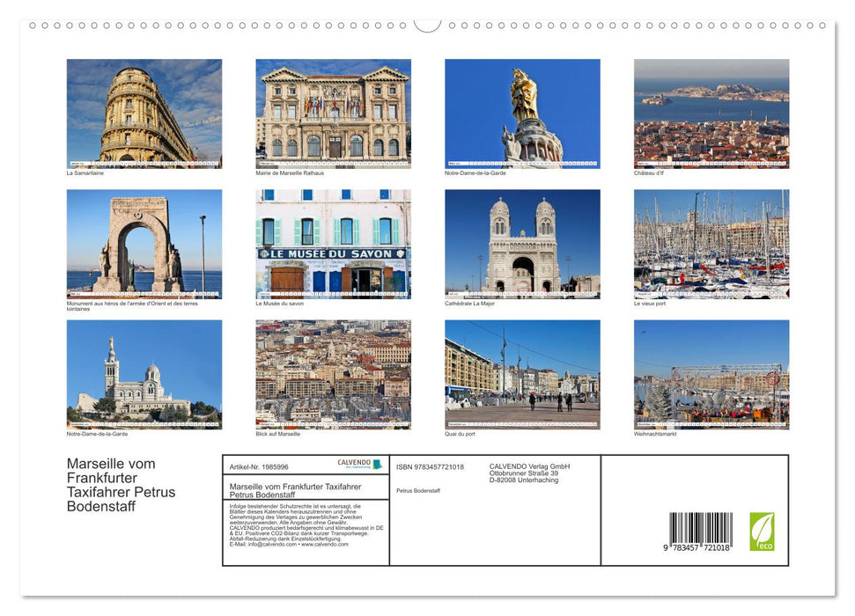Viewport: 855px width, 616px height.
Task: Click the Le Musée du Savon image
Action: (333, 242)
